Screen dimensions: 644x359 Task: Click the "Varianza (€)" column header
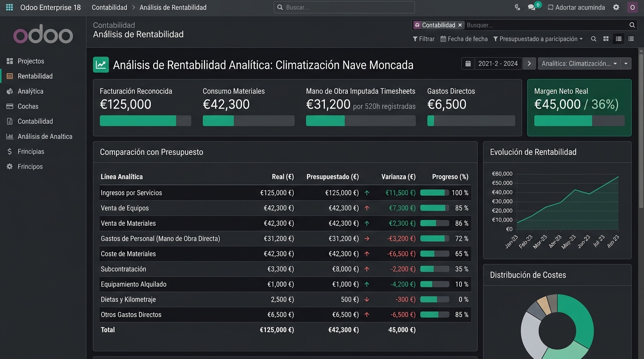pos(398,177)
